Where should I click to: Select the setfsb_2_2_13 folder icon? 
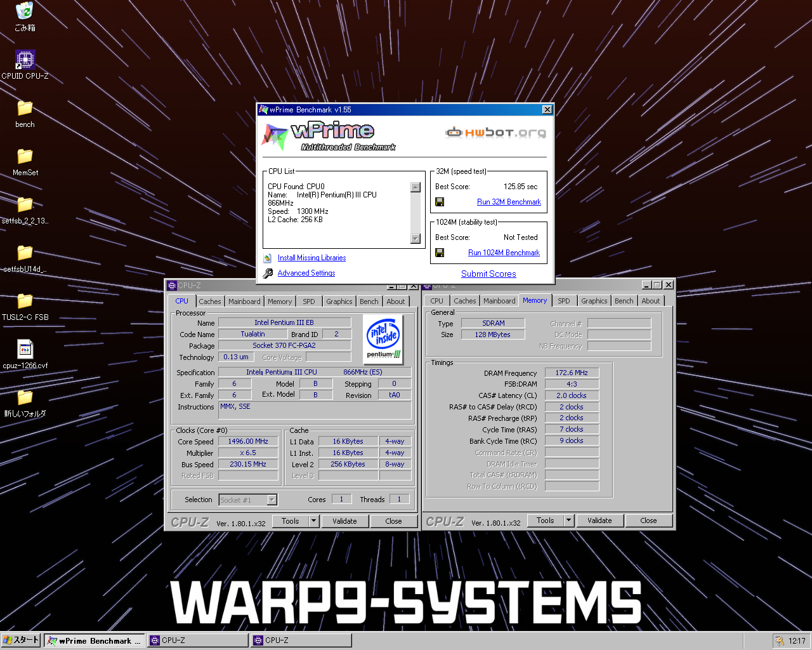pyautogui.click(x=25, y=204)
